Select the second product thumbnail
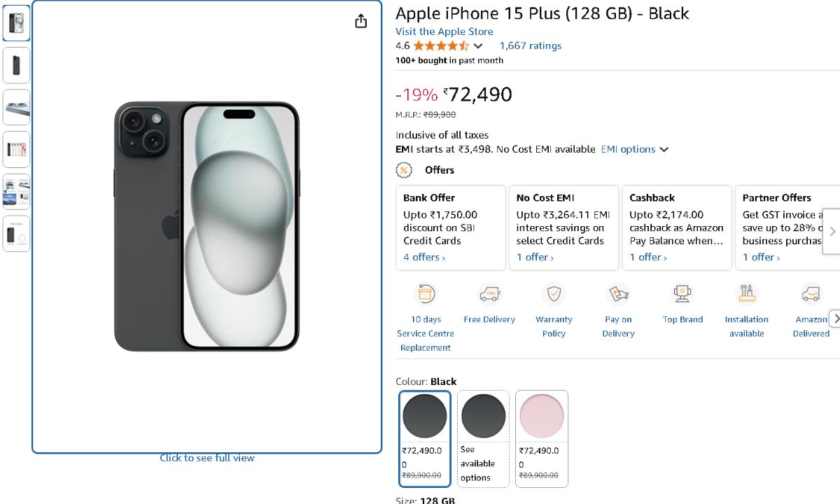 point(16,66)
